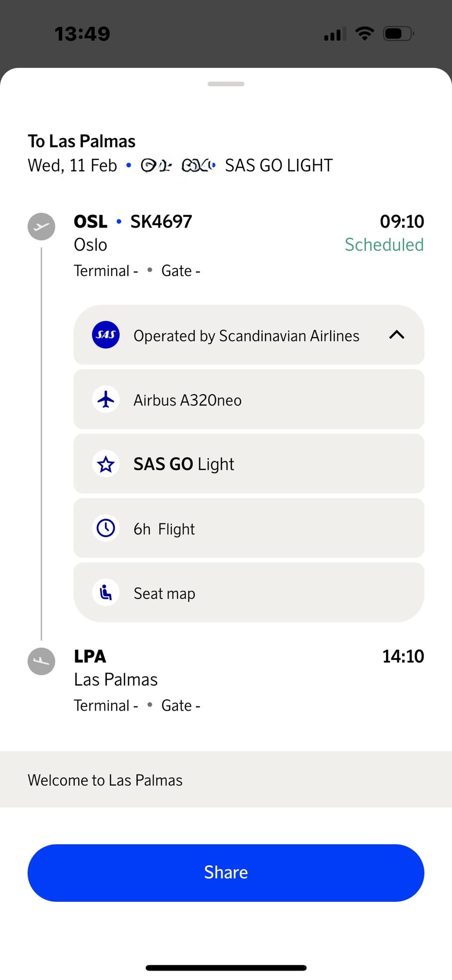Tap the airplane icon beside Airbus A320neo
Viewport: 452px width, 980px height.
point(105,400)
